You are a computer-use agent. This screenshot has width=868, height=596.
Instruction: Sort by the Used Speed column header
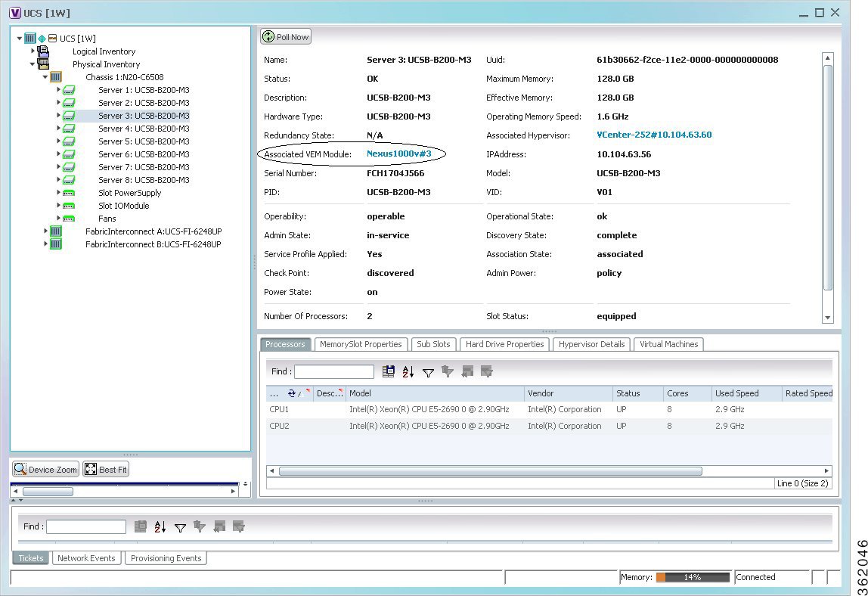tap(746, 393)
